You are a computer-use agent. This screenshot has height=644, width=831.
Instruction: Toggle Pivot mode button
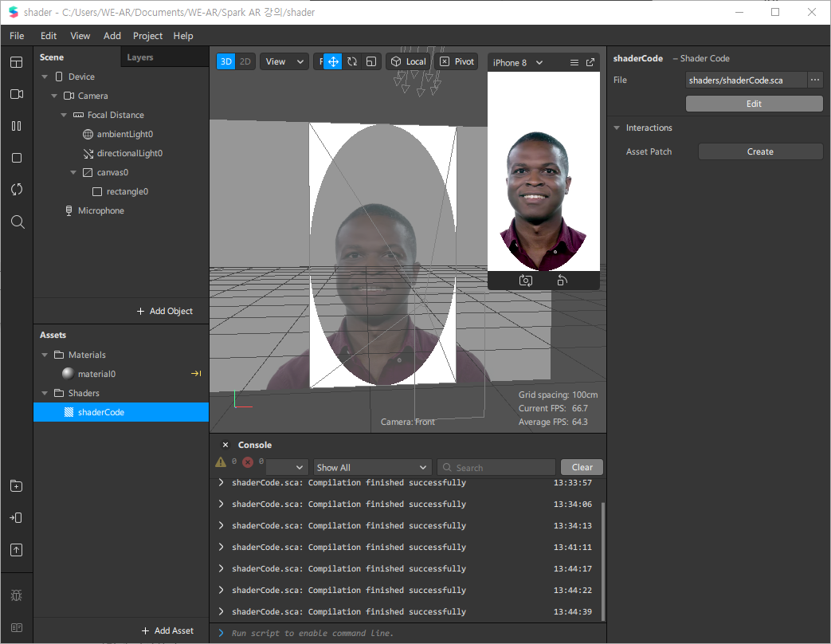point(457,61)
